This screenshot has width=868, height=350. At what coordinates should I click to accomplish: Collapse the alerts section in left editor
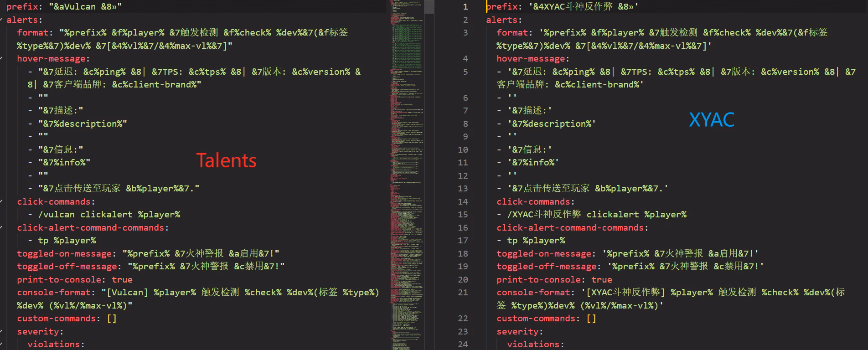tap(2, 20)
